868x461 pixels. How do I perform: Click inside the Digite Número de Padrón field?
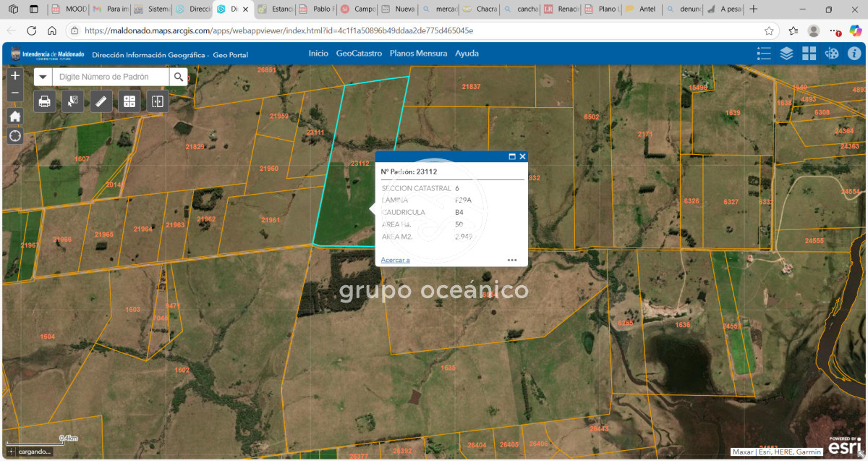coord(109,76)
